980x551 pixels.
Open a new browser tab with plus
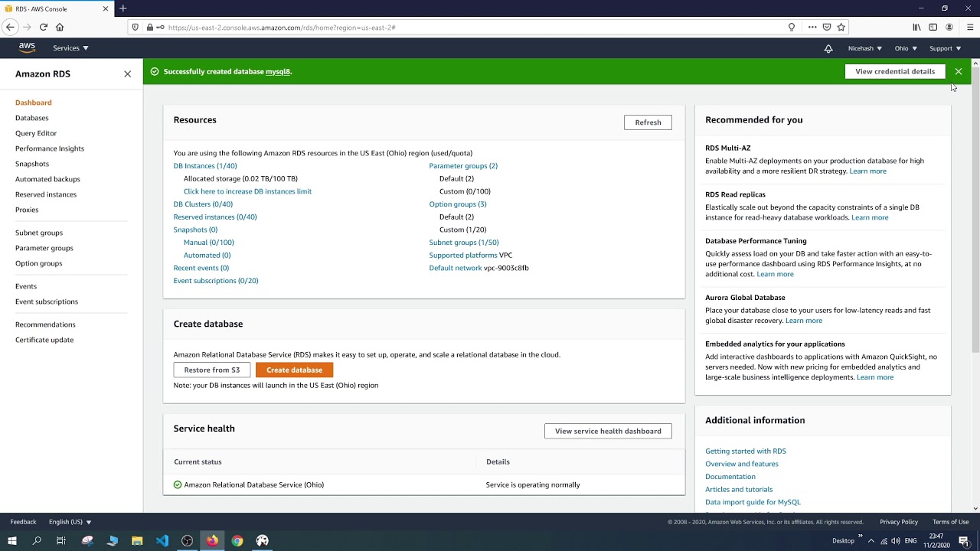122,8
